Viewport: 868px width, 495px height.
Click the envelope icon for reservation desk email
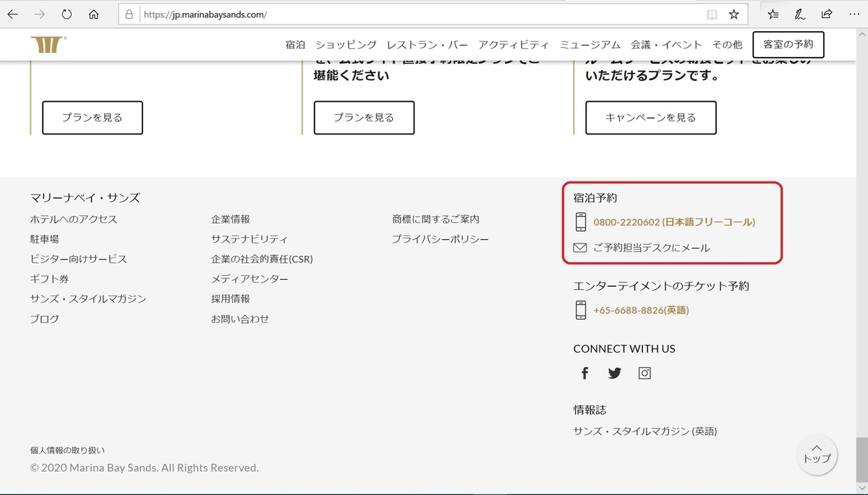[580, 248]
